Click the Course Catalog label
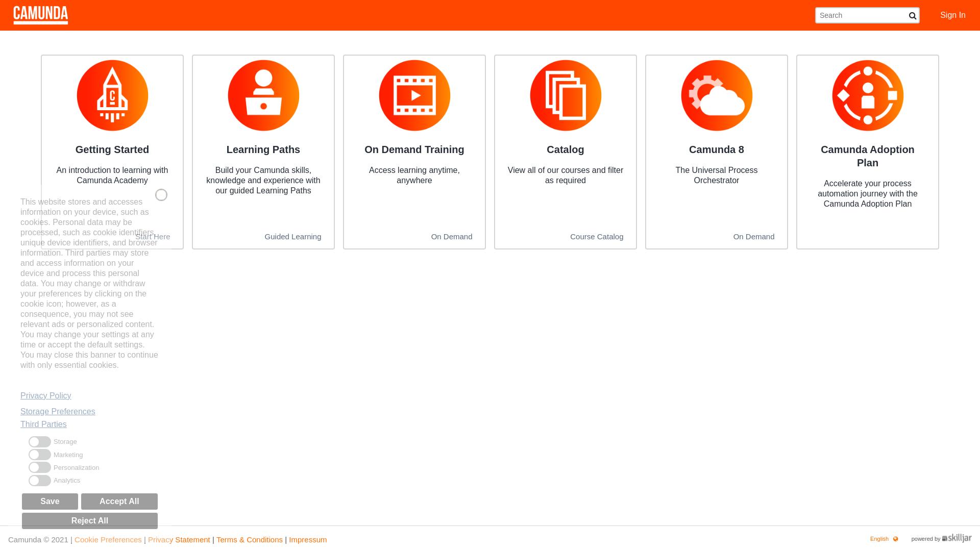 (x=597, y=237)
